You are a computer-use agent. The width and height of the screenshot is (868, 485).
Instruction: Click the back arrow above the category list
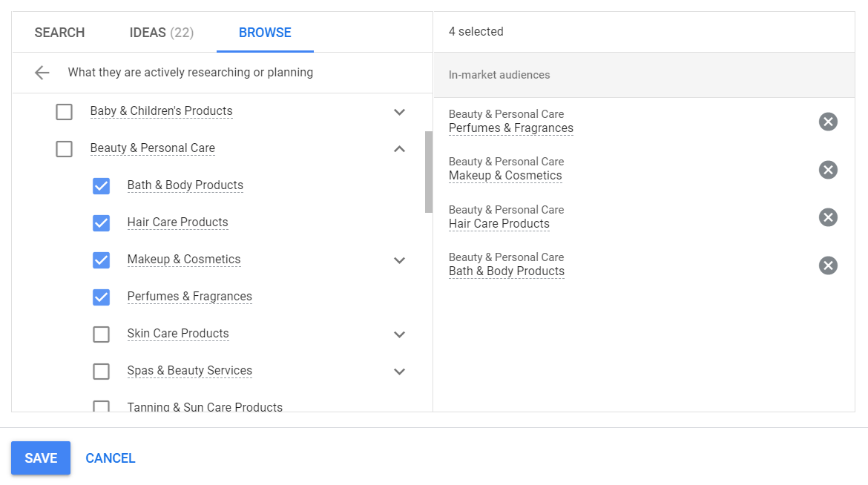click(42, 72)
